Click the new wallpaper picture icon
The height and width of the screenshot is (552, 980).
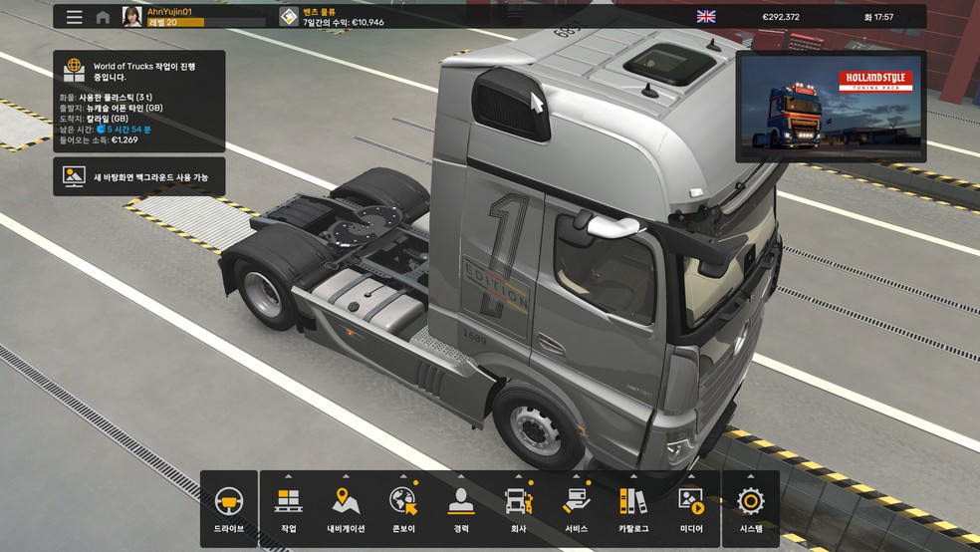(74, 177)
